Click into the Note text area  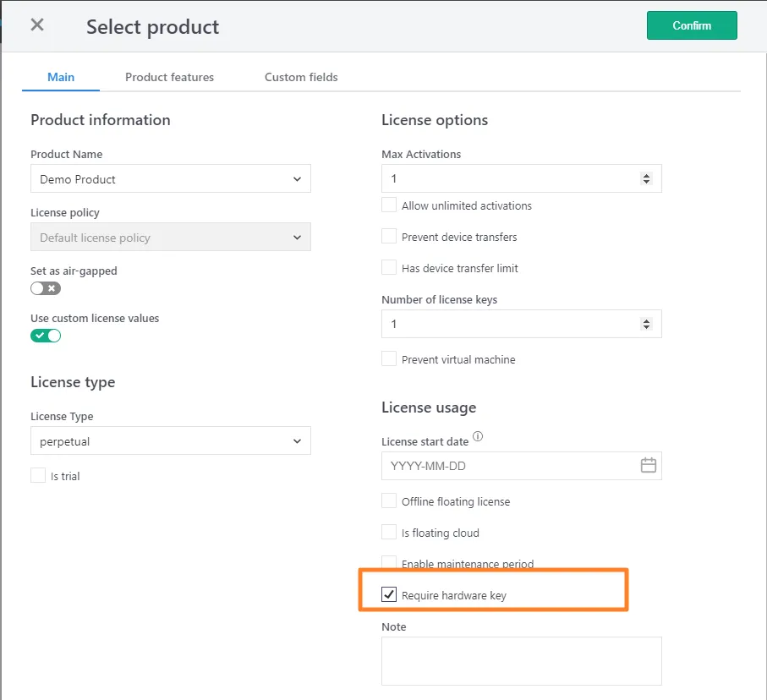pyautogui.click(x=521, y=660)
